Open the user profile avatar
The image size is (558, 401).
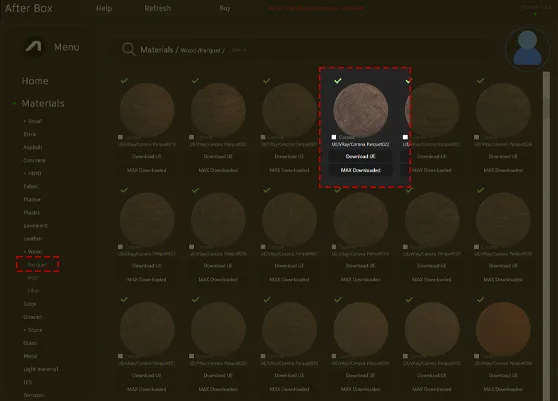(x=527, y=49)
